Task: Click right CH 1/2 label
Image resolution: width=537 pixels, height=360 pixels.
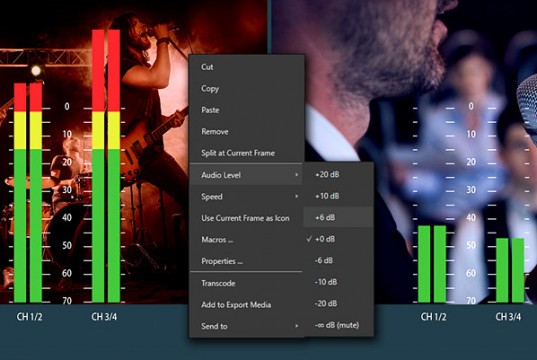Action: point(433,317)
